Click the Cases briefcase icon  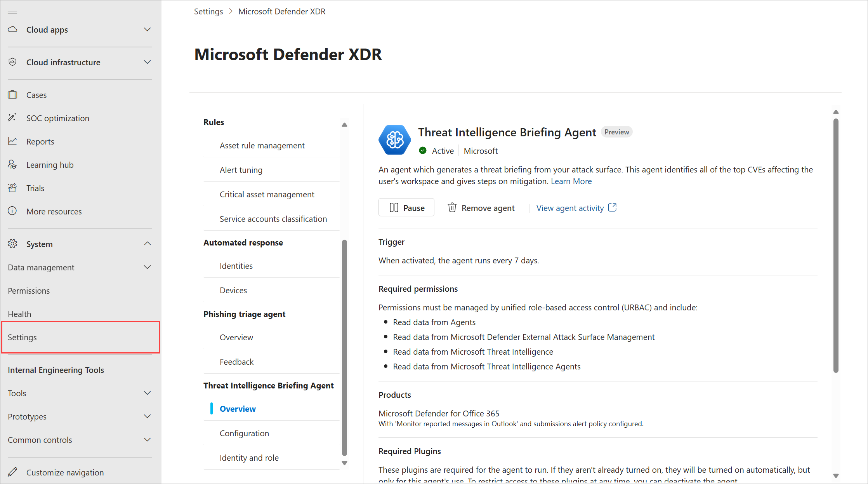(x=12, y=95)
